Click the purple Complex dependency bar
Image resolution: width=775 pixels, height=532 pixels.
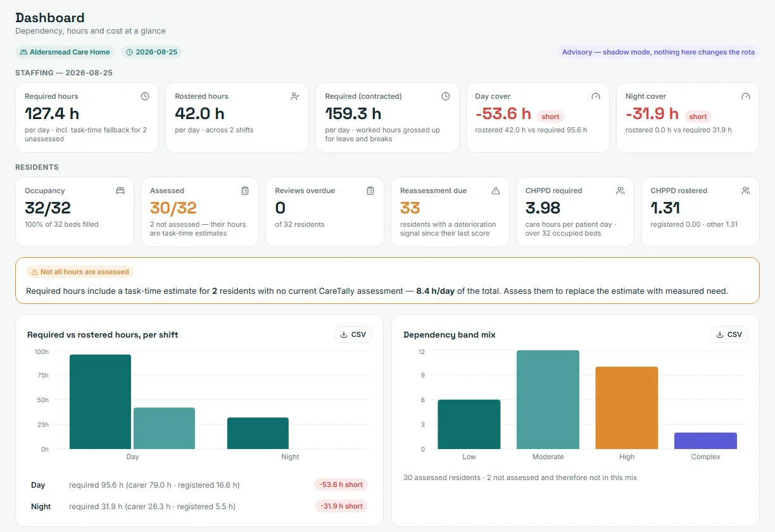click(x=706, y=441)
